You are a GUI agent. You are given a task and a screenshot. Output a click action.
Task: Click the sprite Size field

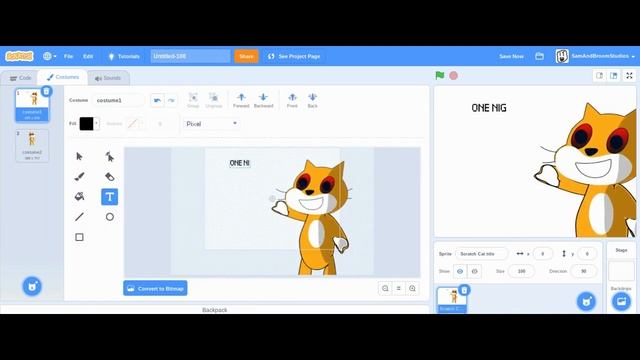pyautogui.click(x=521, y=271)
